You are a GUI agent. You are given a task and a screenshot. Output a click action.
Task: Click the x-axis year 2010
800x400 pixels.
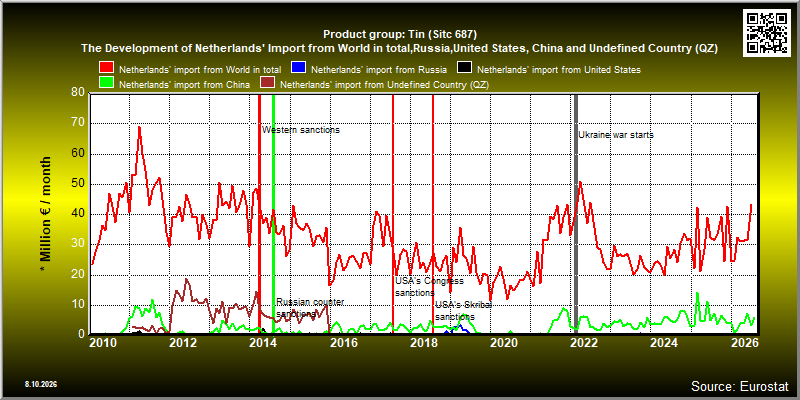point(103,342)
